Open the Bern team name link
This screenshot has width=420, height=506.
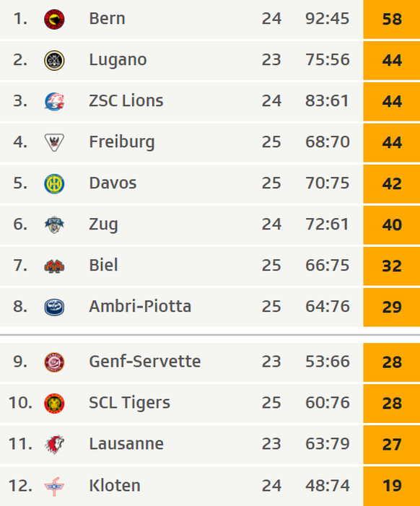tap(107, 18)
